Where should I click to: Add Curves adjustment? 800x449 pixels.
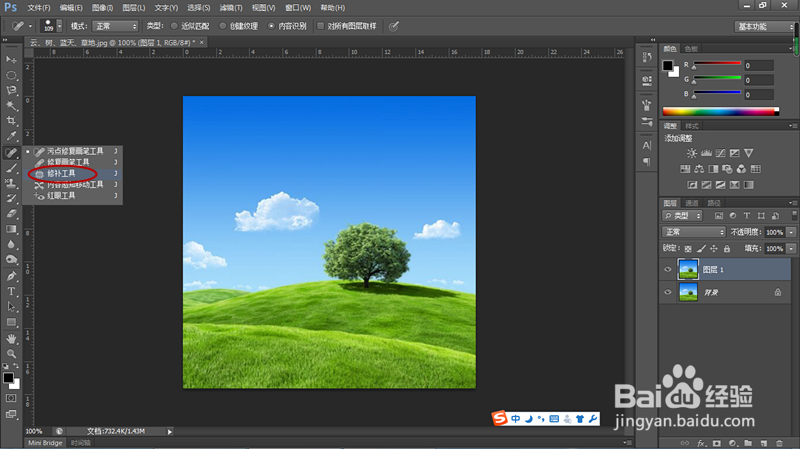click(720, 153)
